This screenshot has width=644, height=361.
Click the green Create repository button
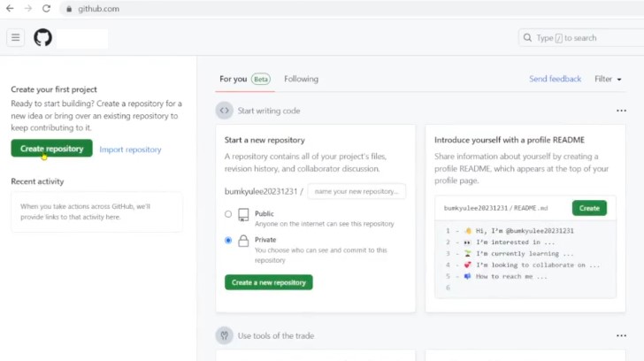(51, 149)
